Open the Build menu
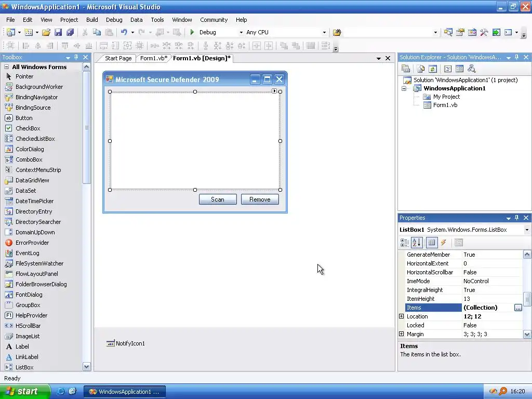The image size is (532, 399). tap(92, 20)
